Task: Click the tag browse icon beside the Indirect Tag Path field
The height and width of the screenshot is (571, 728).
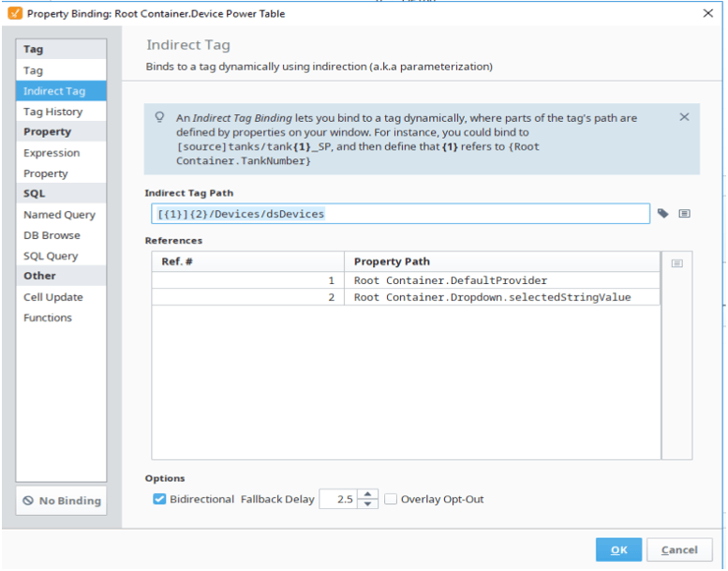Action: [662, 213]
